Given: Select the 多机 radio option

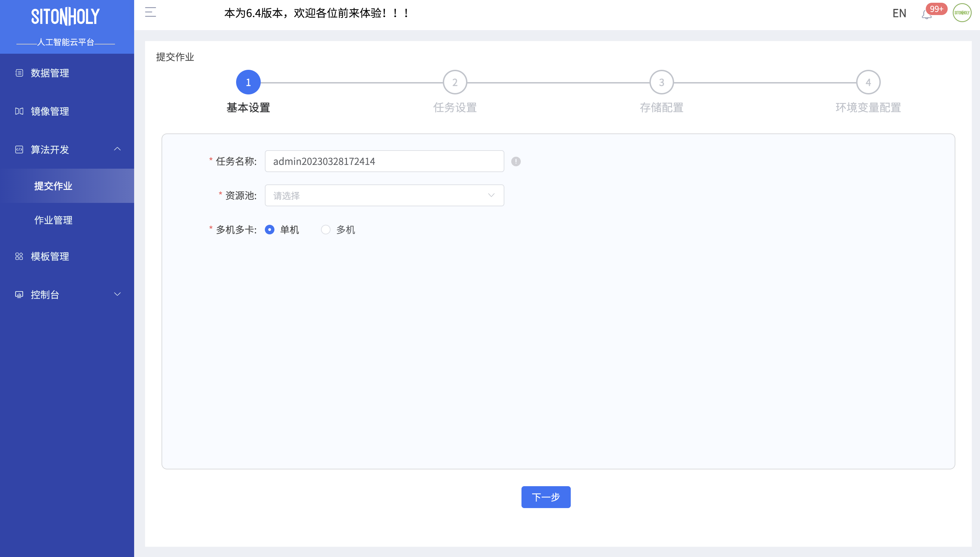Looking at the screenshot, I should (x=325, y=230).
